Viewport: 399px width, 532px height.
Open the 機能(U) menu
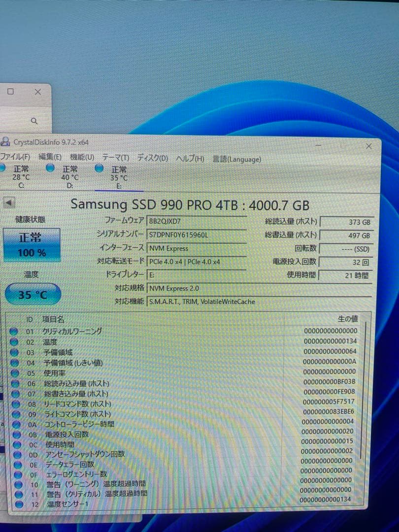pos(82,158)
